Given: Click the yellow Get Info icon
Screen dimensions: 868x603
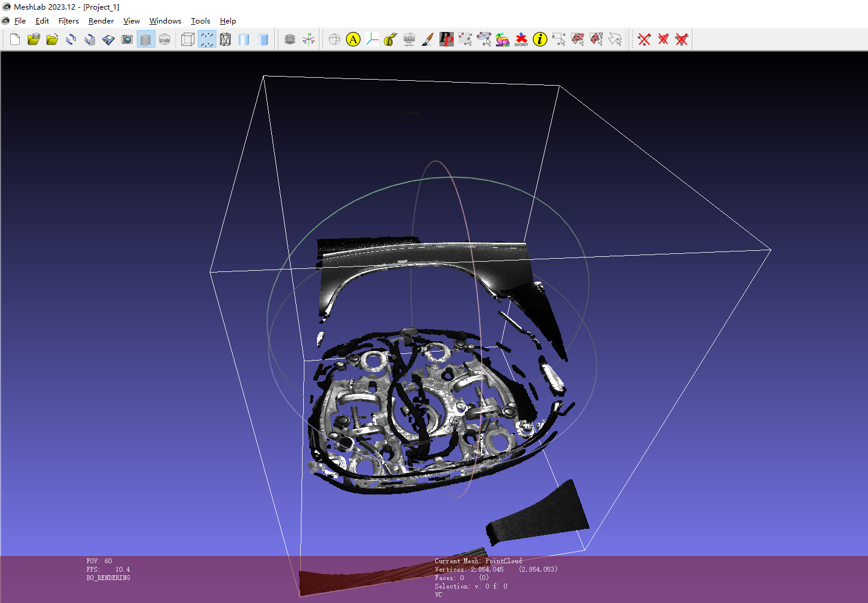Looking at the screenshot, I should pos(540,39).
